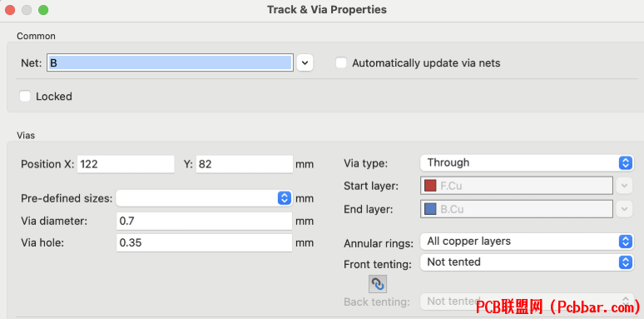Viewport: 644px width, 319px height.
Task: Close the Track & Via Properties dialog
Action: pos(10,10)
